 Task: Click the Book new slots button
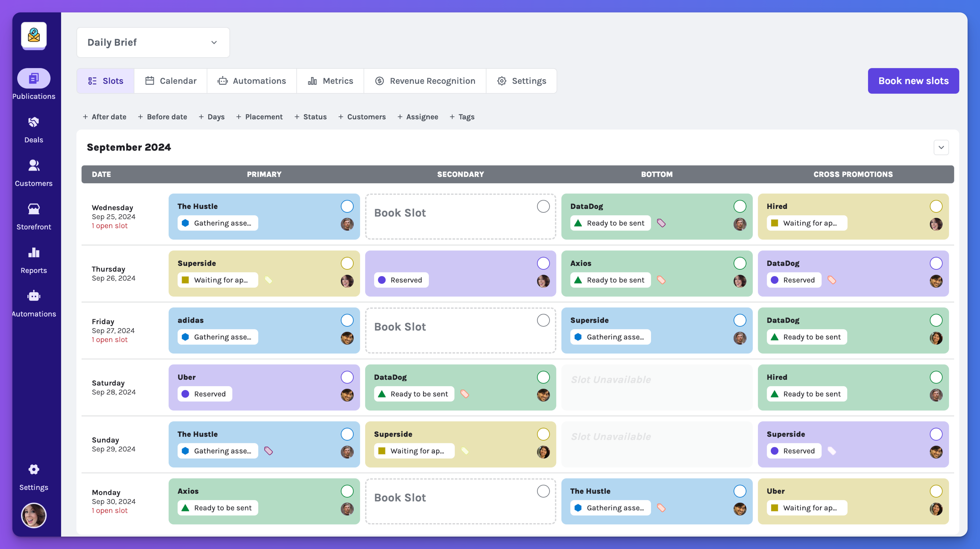tap(913, 81)
